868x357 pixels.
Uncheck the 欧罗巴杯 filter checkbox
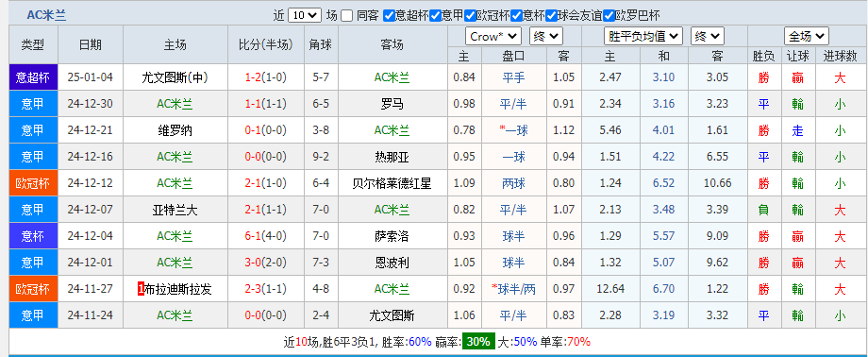click(609, 15)
